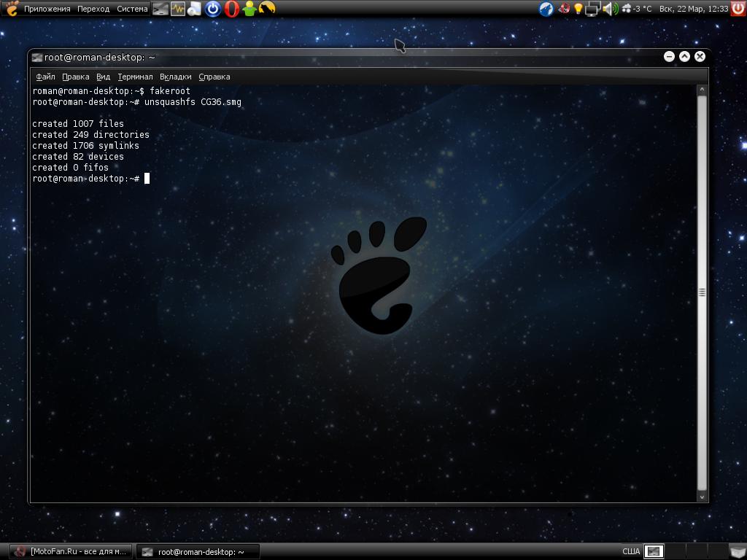Click the terminal scrollbar down arrow
Screen dimensions: 747x560
(x=702, y=497)
